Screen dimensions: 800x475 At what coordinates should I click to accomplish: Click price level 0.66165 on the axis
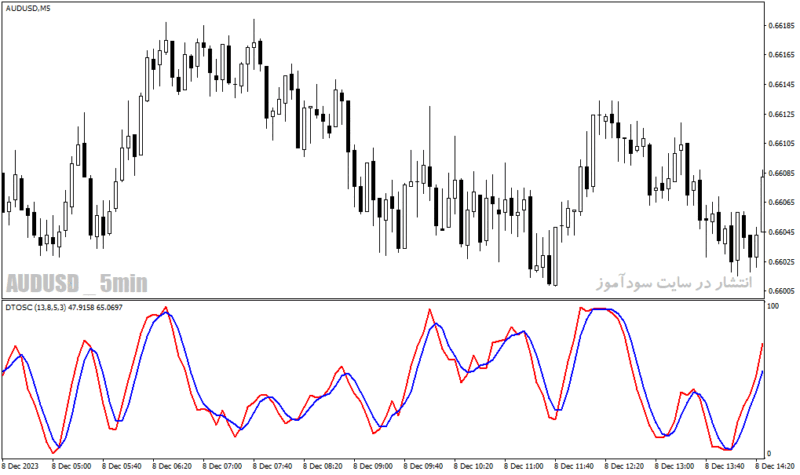(x=782, y=55)
